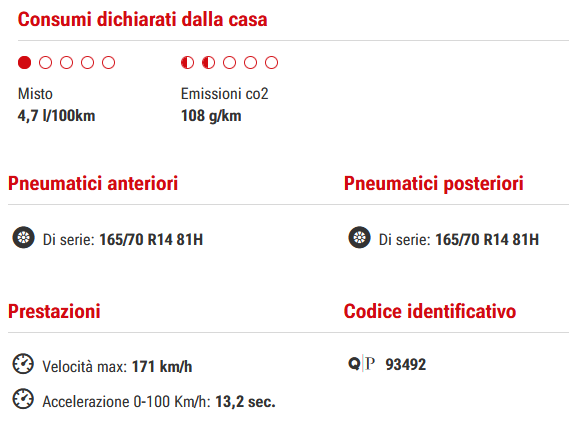
Task: Click the last empty dot above Emissioni co2
Action: pos(271,62)
